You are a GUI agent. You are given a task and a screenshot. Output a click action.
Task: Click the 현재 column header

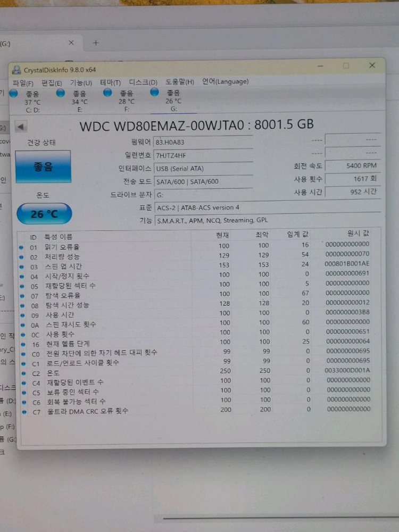222,235
